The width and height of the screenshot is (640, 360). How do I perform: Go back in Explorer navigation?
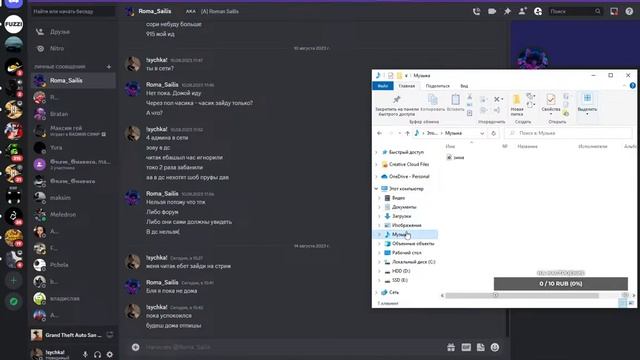[379, 133]
